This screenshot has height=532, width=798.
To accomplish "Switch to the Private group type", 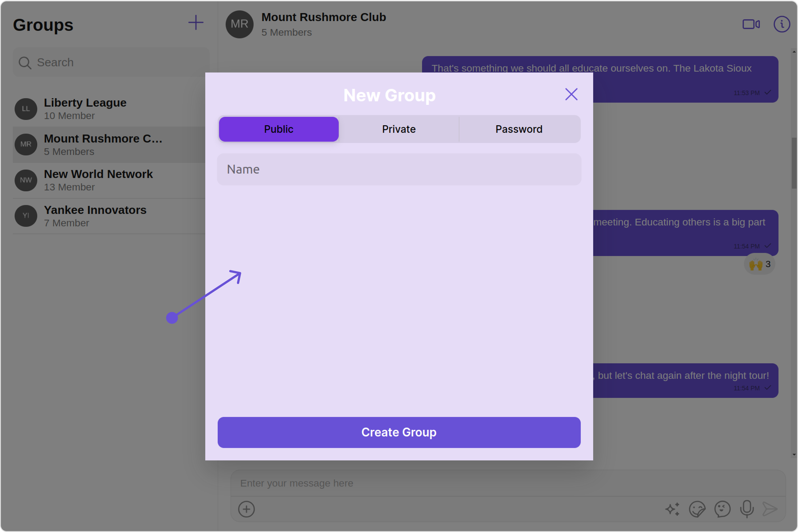I will pos(399,129).
